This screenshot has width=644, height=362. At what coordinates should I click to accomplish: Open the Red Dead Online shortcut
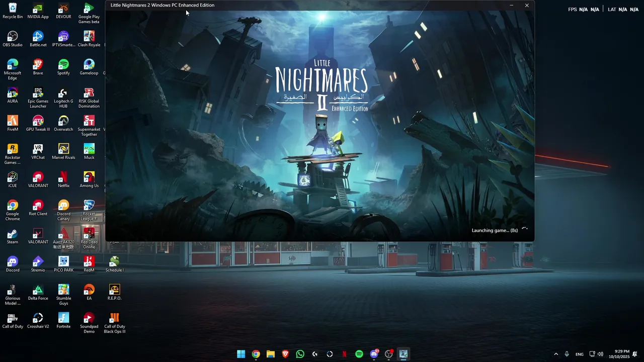[89, 239]
